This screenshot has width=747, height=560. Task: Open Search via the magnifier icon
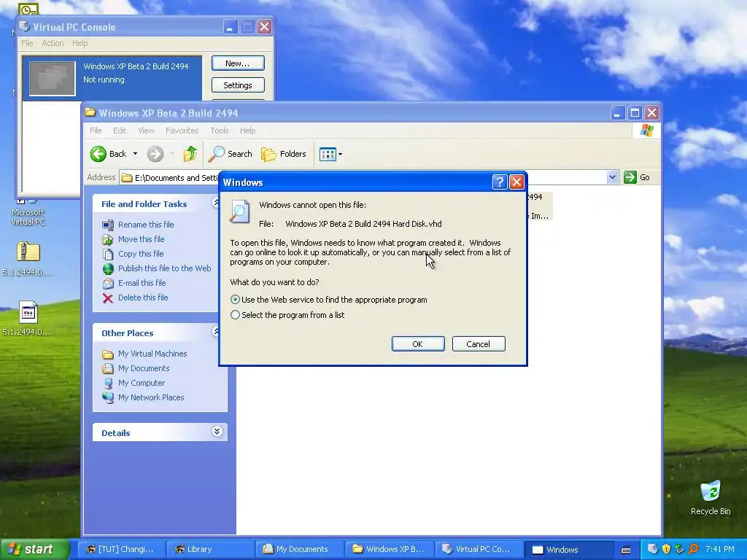[x=217, y=154]
